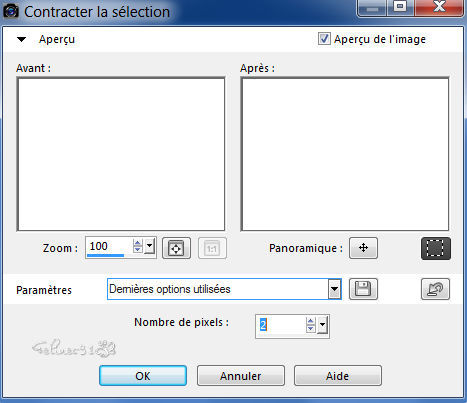Toggle the selection marquee preview icon
Screen dimensions: 467x403
(436, 248)
